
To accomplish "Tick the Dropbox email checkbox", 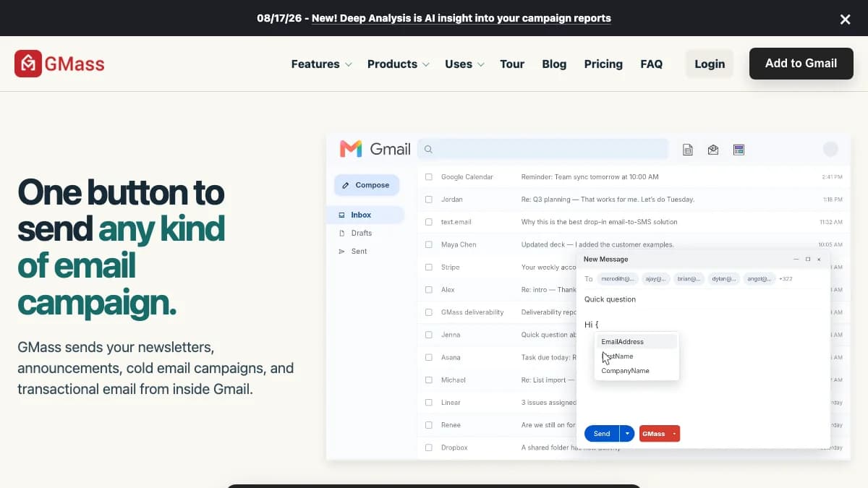I will point(429,448).
